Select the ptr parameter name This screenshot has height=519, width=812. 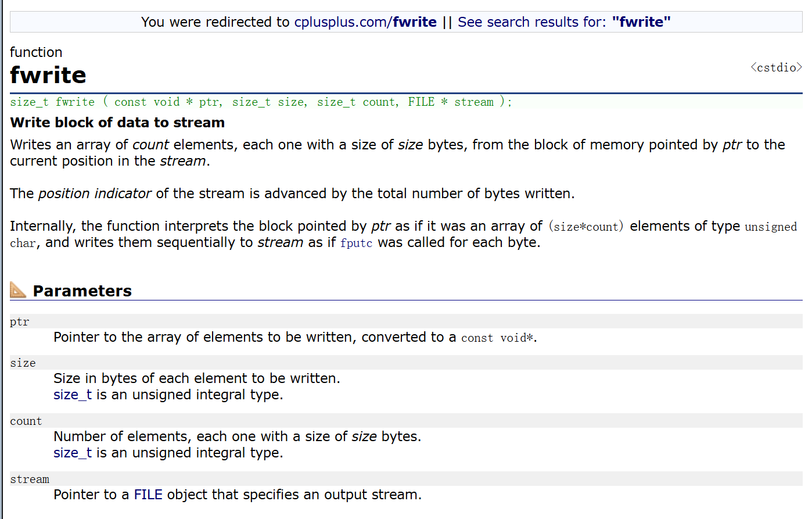click(20, 321)
